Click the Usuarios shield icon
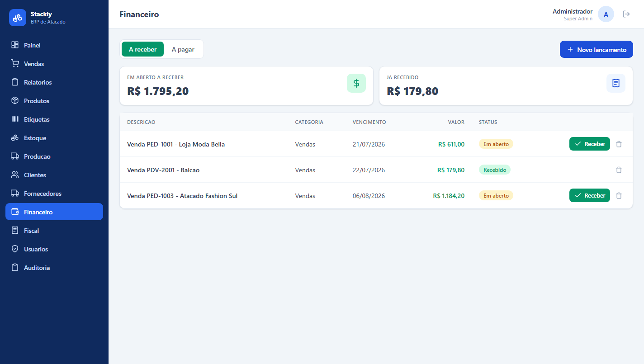This screenshot has width=644, height=364. pos(15,249)
